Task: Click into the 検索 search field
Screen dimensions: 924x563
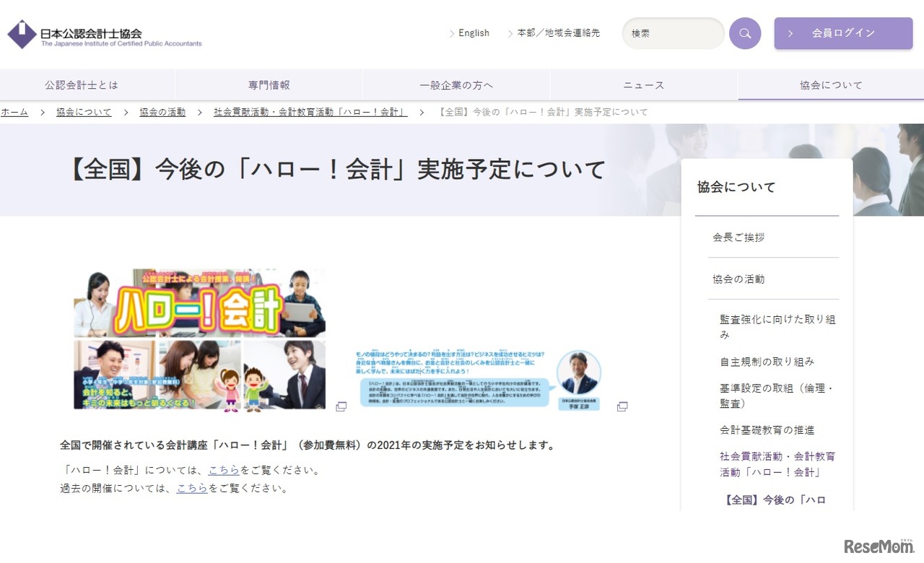Action: tap(671, 33)
